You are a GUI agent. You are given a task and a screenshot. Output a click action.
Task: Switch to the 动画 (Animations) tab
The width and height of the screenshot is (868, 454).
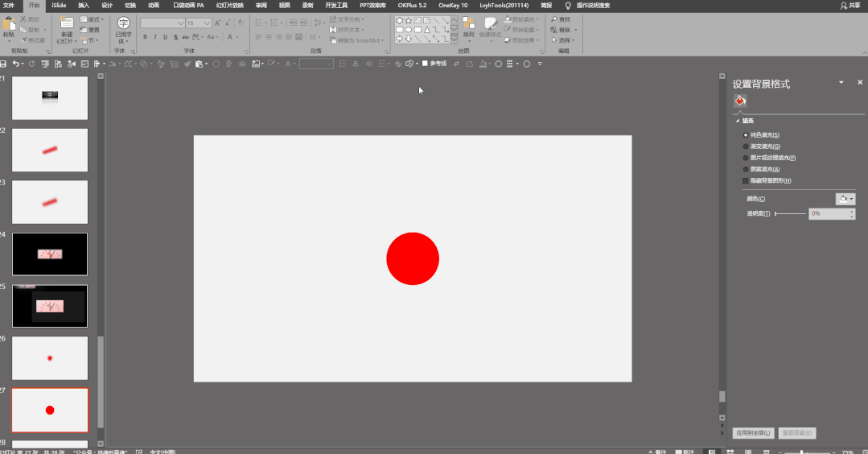coord(154,6)
